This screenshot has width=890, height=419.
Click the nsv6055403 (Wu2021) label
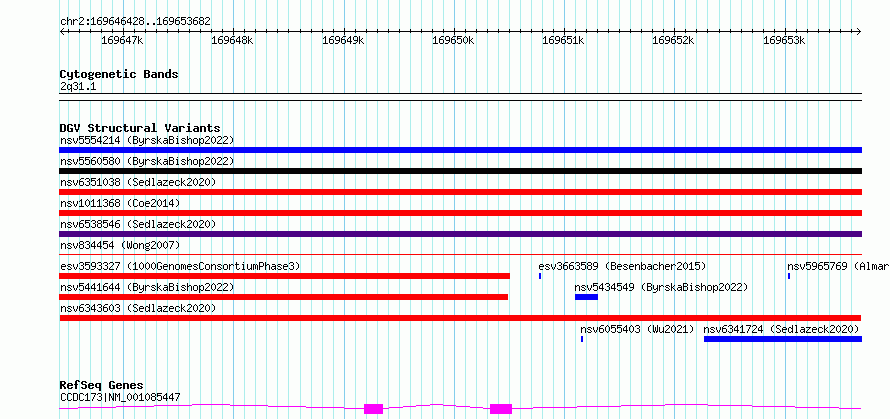[637, 329]
